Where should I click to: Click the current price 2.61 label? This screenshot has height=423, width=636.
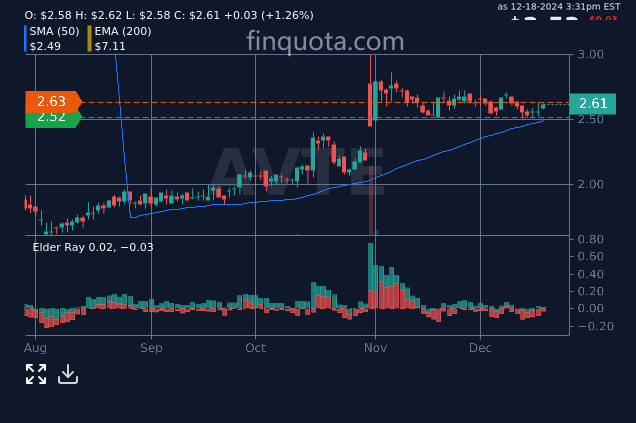click(593, 103)
